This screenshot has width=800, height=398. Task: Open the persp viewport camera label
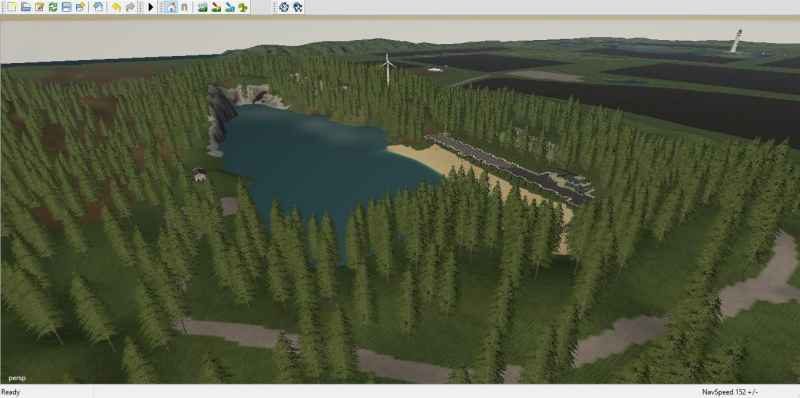point(17,378)
